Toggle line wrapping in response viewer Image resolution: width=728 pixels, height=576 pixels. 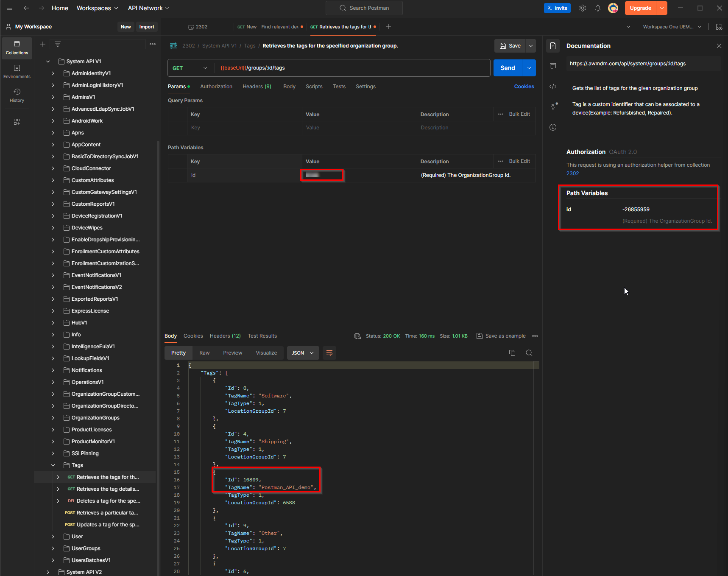coord(329,352)
